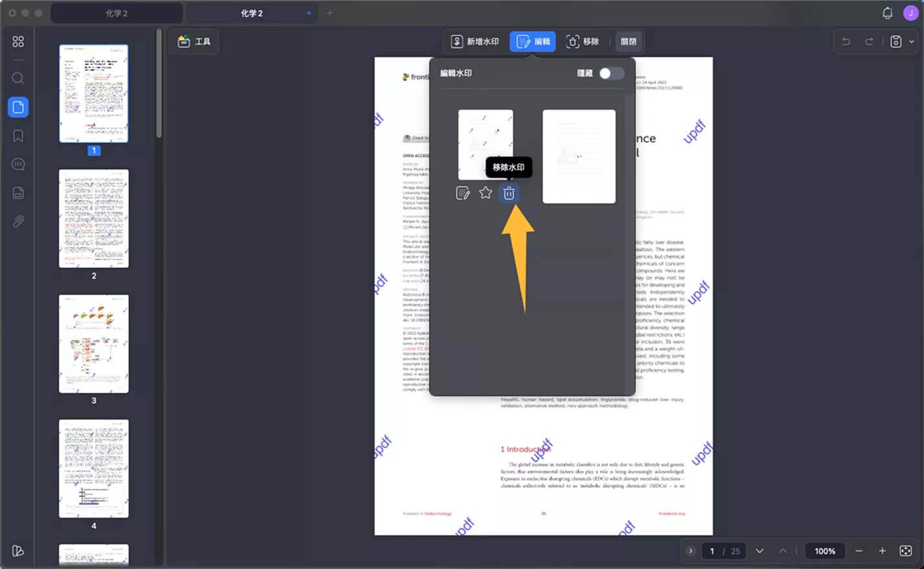Viewport: 924px width, 569px height.
Task: Select the 編輯 edit tab
Action: pyautogui.click(x=533, y=42)
